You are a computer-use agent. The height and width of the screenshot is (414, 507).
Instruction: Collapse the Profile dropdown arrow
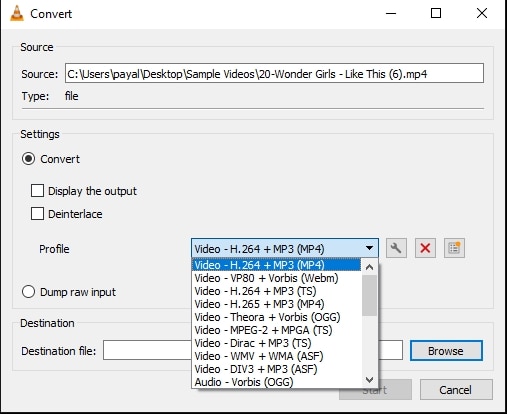pyautogui.click(x=369, y=248)
